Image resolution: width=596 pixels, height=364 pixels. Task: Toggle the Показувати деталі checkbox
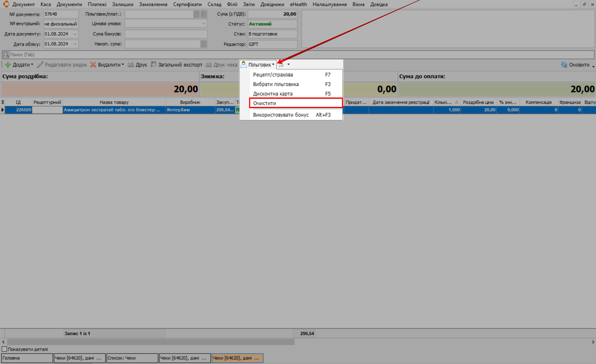4,349
